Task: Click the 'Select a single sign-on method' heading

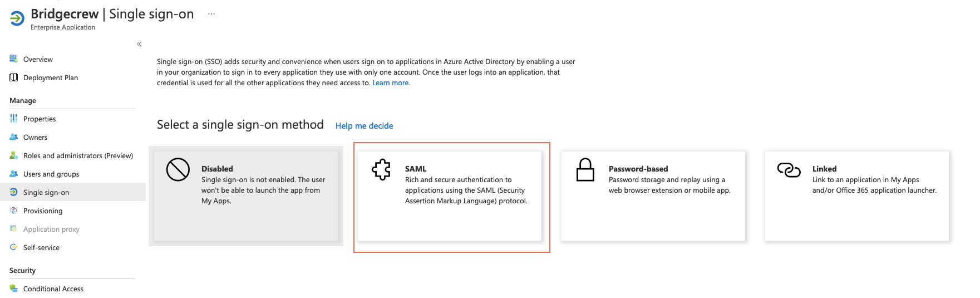Action: pos(240,125)
